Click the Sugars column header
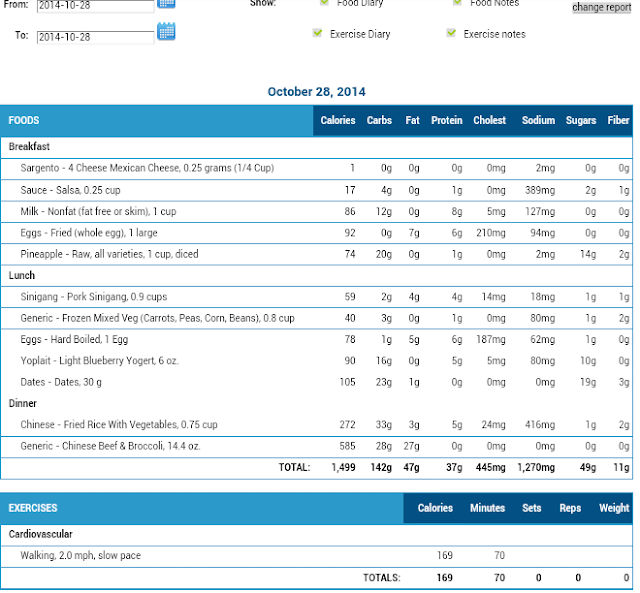640x593 pixels. (581, 120)
